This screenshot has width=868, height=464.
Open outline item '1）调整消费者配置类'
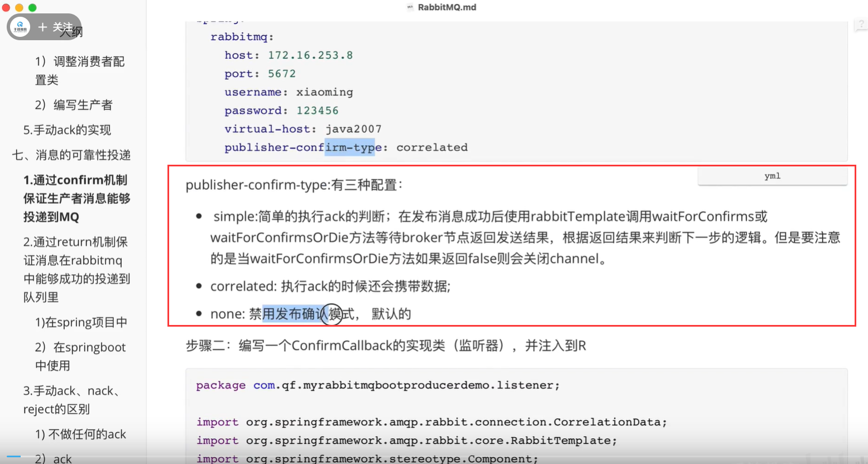click(x=80, y=70)
